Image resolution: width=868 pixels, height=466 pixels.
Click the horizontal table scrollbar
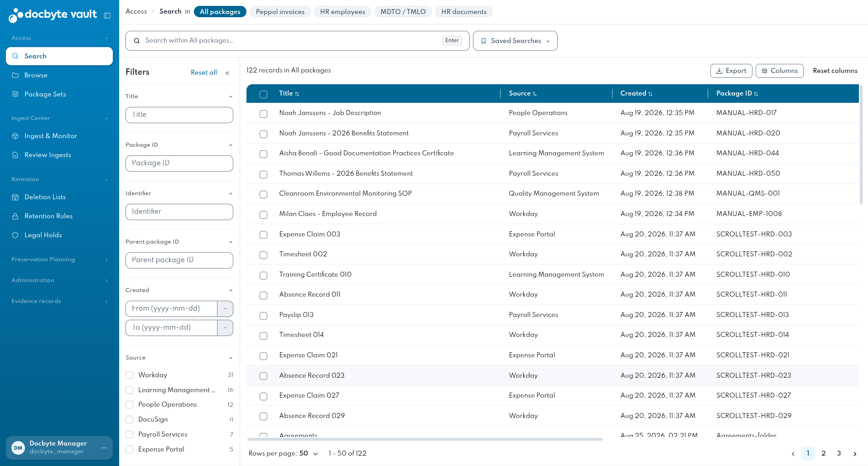(x=424, y=439)
